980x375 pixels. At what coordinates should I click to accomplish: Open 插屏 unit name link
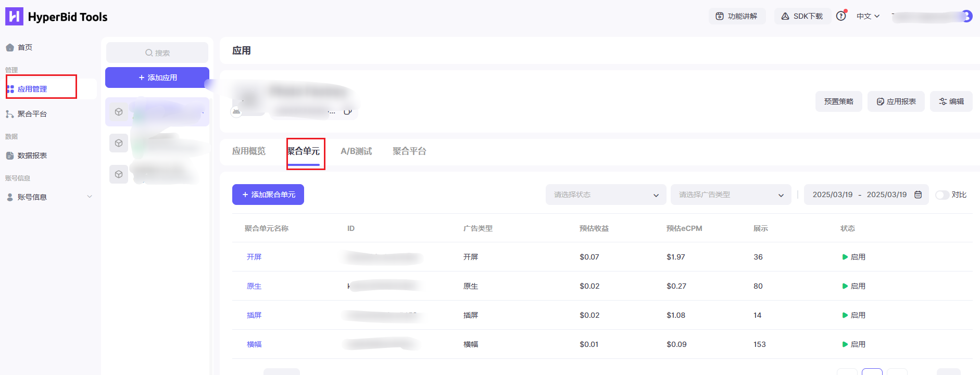(x=254, y=315)
